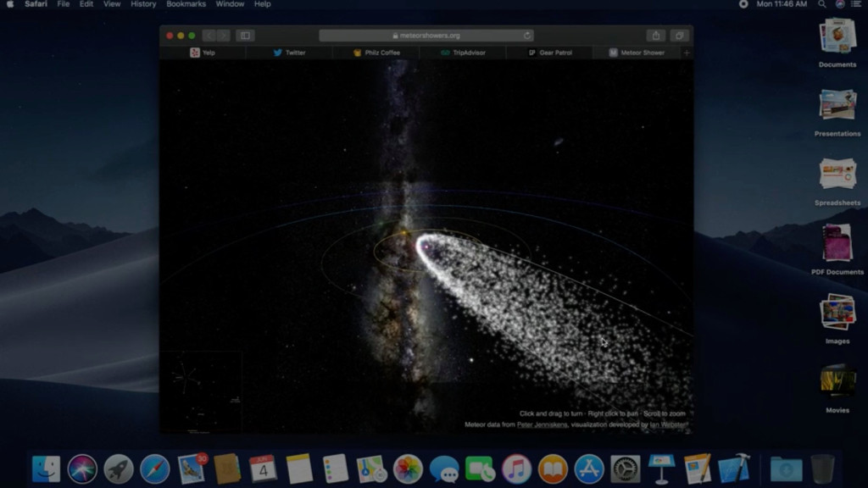Open Launchpad rocket icon in Dock
Image resolution: width=868 pixels, height=488 pixels.
coord(119,469)
